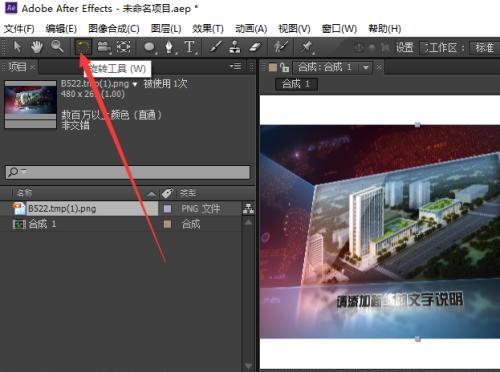The height and width of the screenshot is (372, 500).
Task: Open the 合成: 合成 1 viewer dropdown arrow
Action: click(366, 68)
